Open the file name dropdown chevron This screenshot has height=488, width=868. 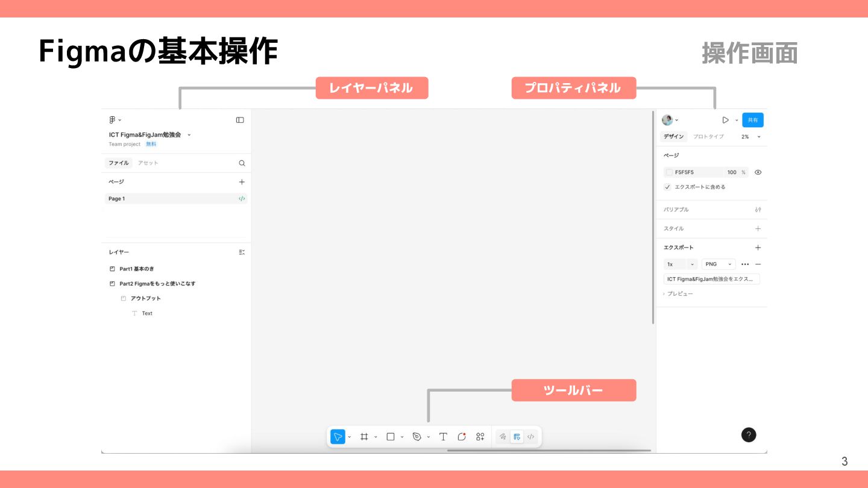[x=189, y=135]
